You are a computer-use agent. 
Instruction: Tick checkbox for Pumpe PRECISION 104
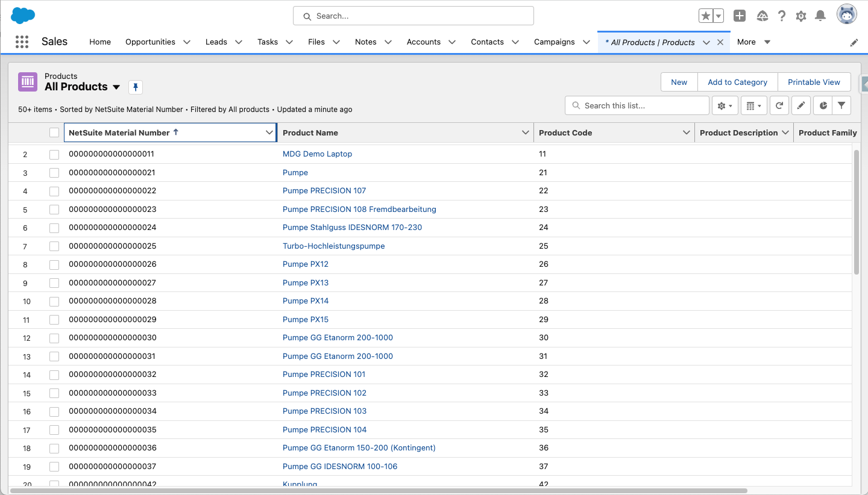click(x=54, y=430)
